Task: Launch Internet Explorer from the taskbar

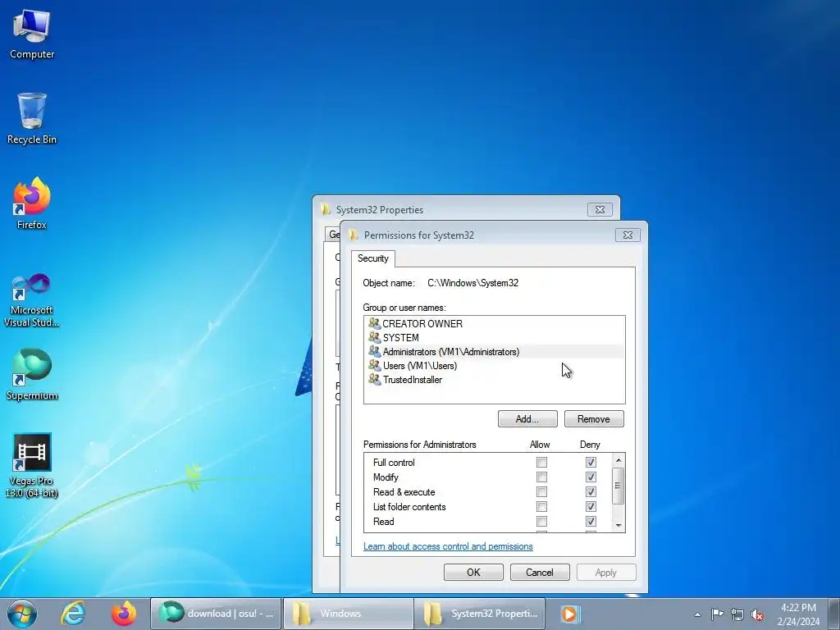Action: coord(73,614)
